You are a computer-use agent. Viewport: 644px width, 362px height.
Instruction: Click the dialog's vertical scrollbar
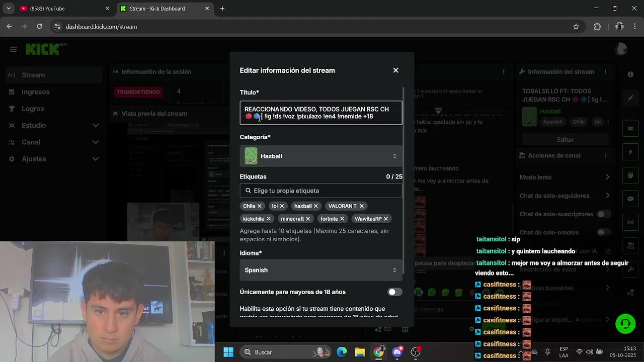click(x=404, y=181)
